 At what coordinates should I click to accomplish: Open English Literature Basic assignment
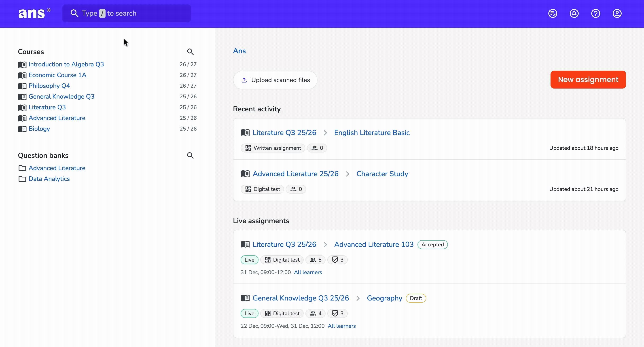coord(372,133)
